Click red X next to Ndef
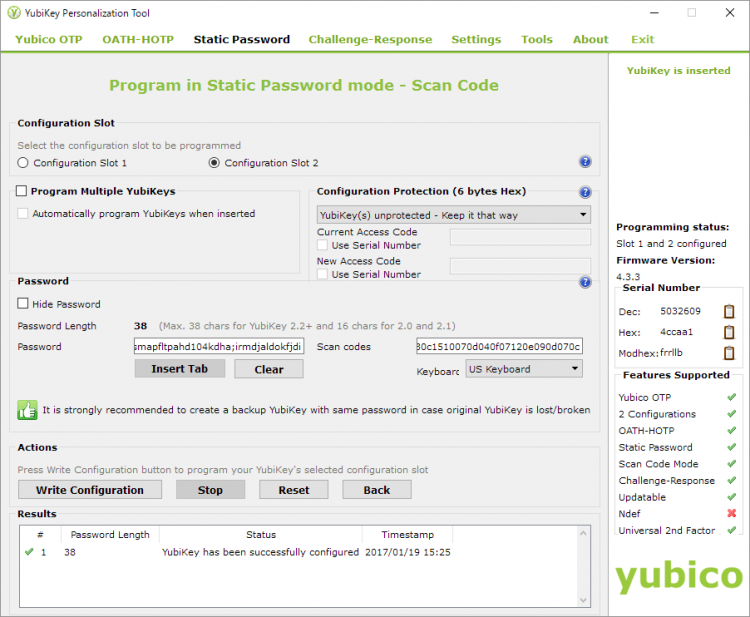750x617 pixels. pyautogui.click(x=731, y=513)
